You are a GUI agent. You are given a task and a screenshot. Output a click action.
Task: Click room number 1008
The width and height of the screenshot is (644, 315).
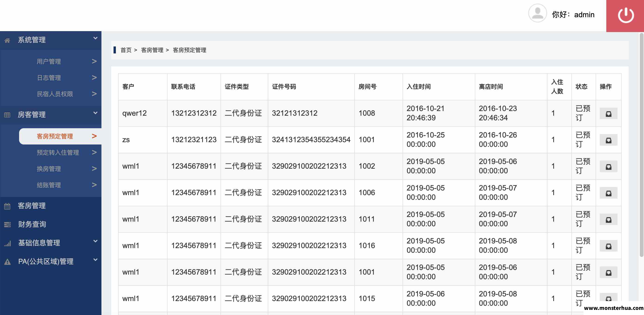click(367, 113)
